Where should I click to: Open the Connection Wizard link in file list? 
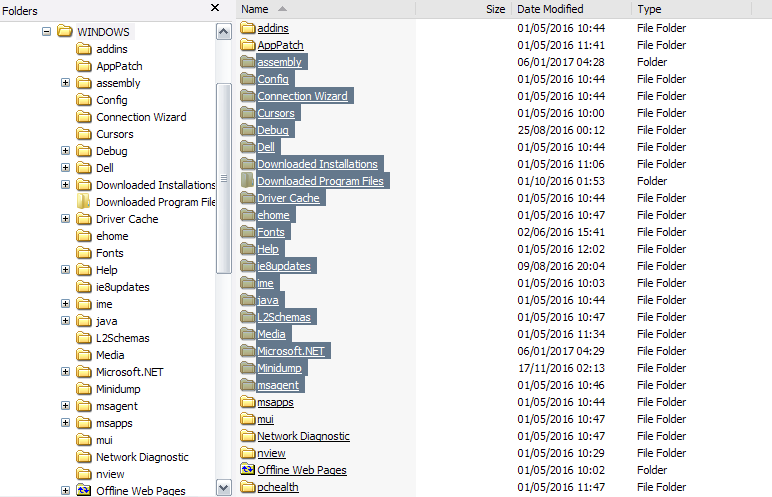[302, 96]
